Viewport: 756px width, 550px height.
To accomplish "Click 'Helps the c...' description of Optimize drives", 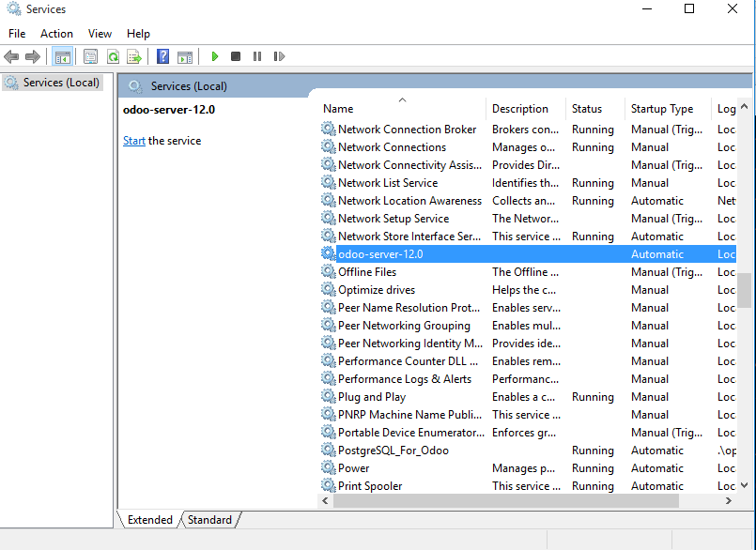I will click(x=524, y=290).
